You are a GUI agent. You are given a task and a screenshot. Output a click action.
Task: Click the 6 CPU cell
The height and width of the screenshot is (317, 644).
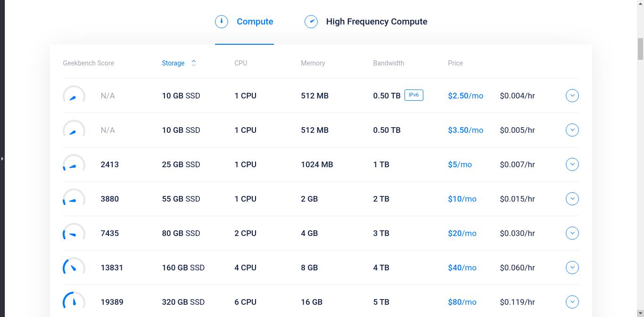pyautogui.click(x=246, y=302)
